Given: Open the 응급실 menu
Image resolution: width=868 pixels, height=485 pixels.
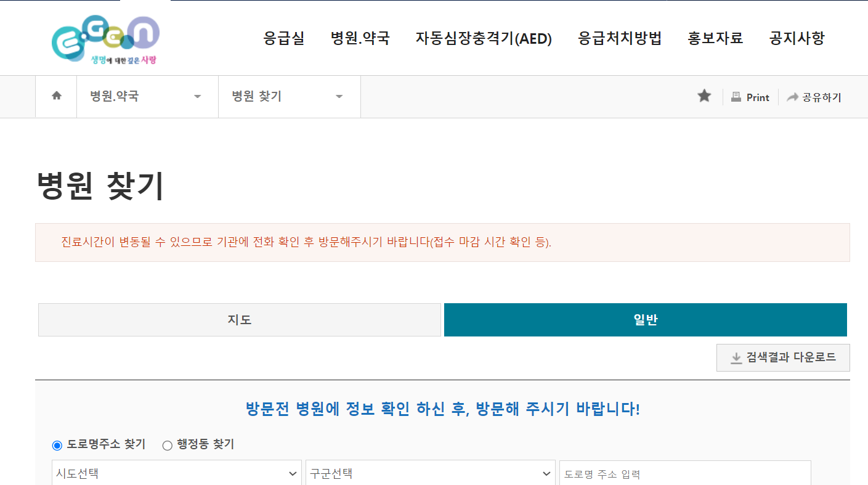Looking at the screenshot, I should (283, 38).
